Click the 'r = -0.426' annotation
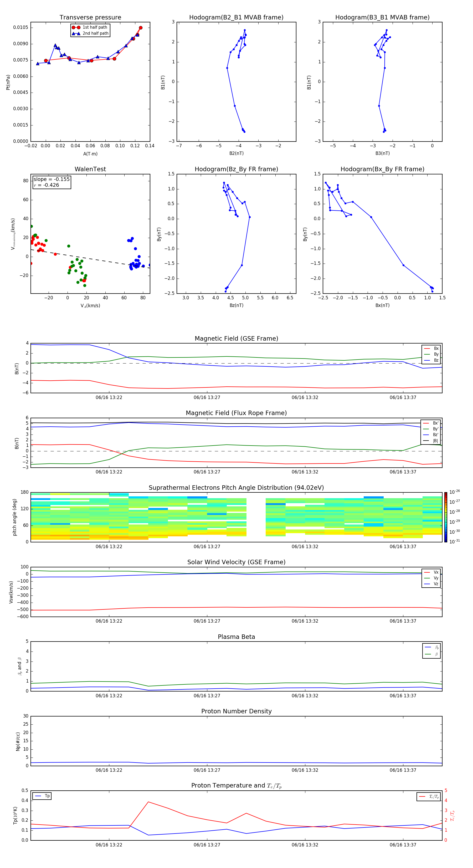473x868 pixels. point(47,185)
